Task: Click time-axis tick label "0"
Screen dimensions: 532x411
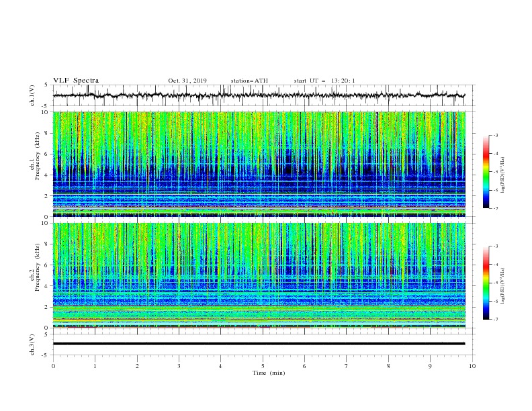Action: 53,366
